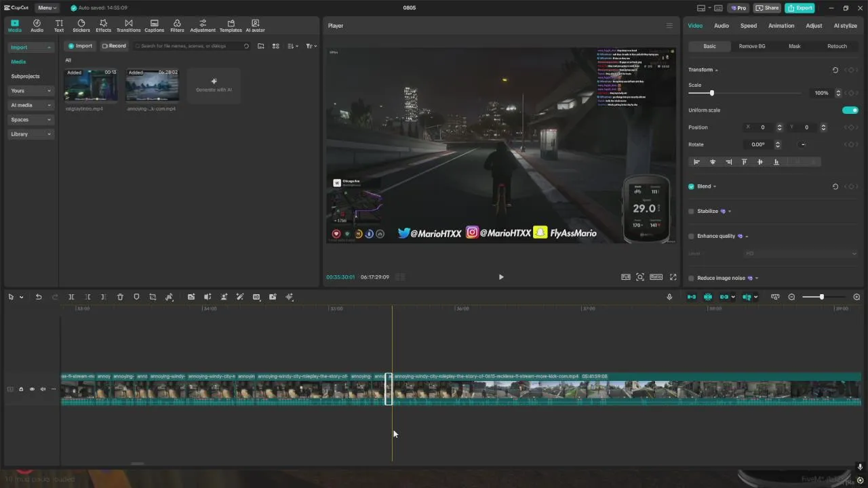Click the Undo arrow in timeline toolbar
Screen dimensions: 868x488
tap(39, 297)
